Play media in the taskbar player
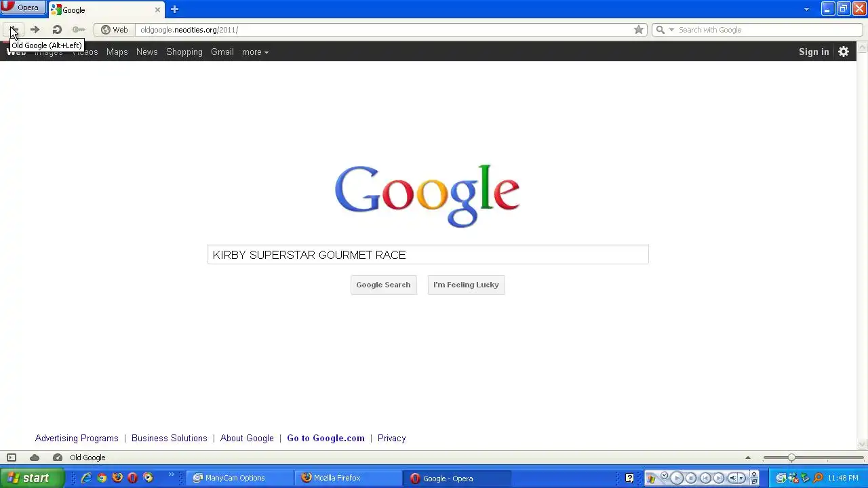Screen dimensions: 868x488 677,478
